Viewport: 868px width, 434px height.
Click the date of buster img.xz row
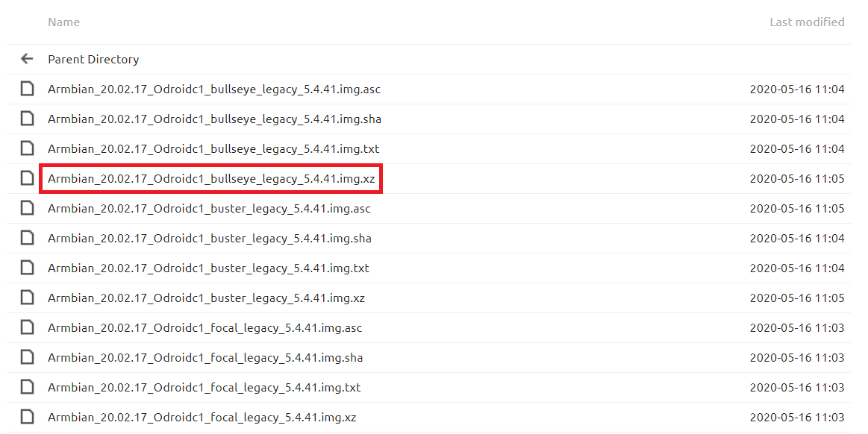point(797,298)
